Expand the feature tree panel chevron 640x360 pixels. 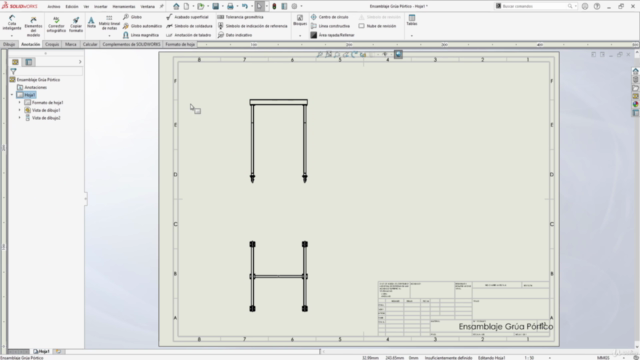[80, 62]
